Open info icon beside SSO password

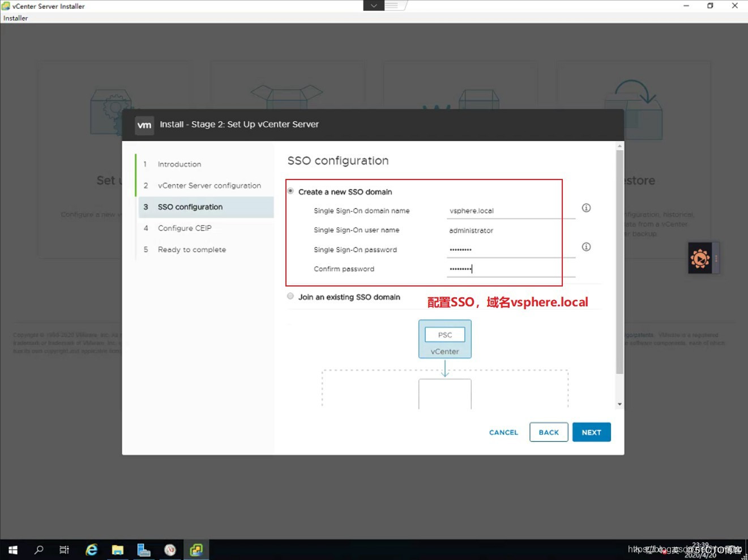pos(586,247)
